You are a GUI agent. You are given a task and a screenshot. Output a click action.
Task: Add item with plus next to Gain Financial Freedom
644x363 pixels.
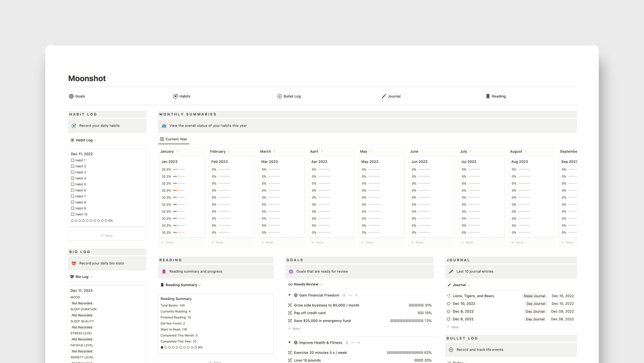356,295
